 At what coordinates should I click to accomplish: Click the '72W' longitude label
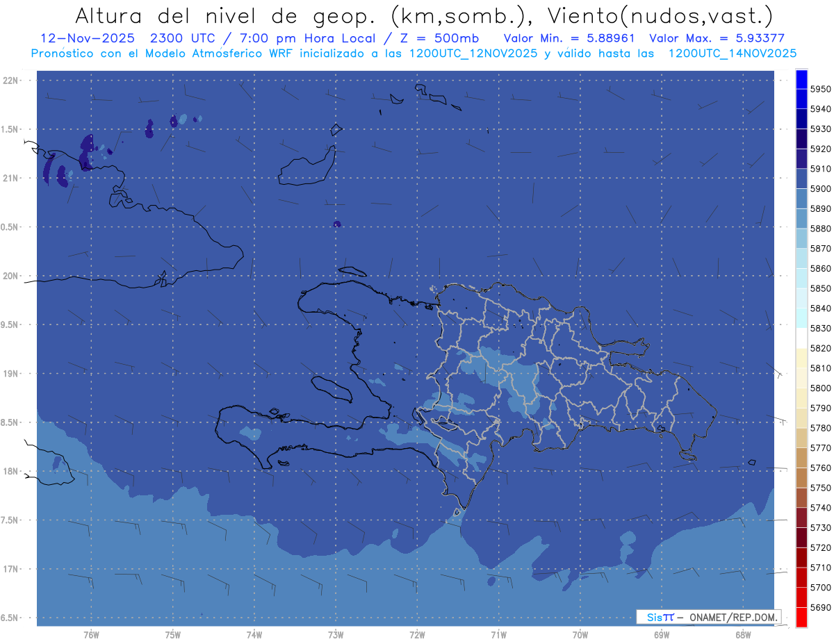point(417,635)
